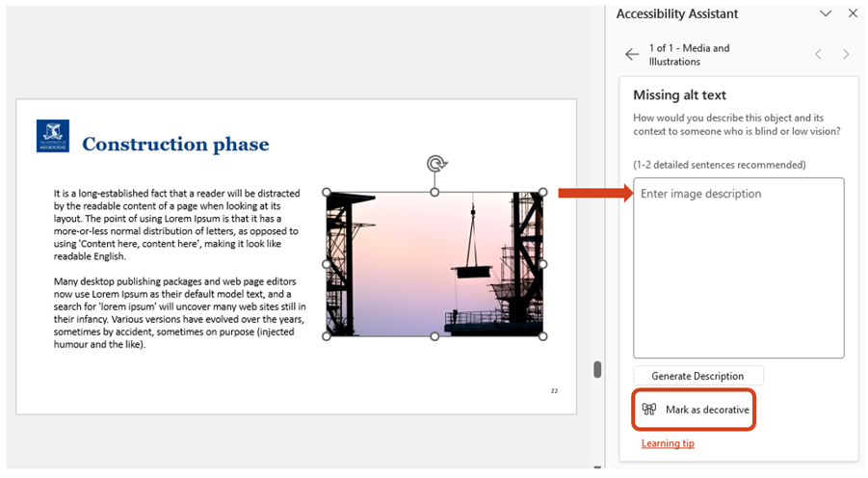This screenshot has width=868, height=478.
Task: Go to the previous accessibility issue
Action: coord(818,54)
